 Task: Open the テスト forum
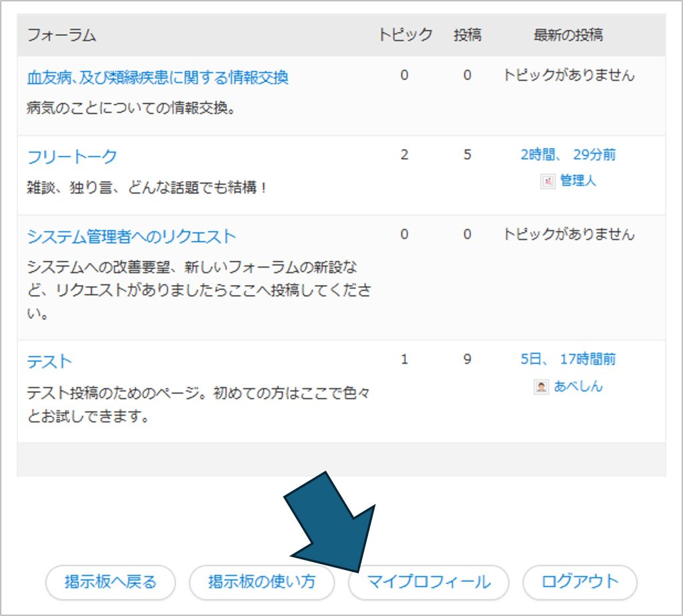point(49,361)
